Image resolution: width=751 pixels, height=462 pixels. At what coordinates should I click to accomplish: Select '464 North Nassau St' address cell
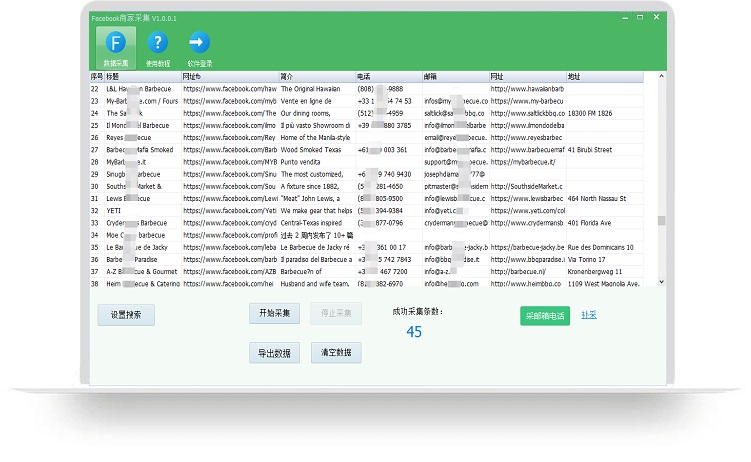[605, 199]
